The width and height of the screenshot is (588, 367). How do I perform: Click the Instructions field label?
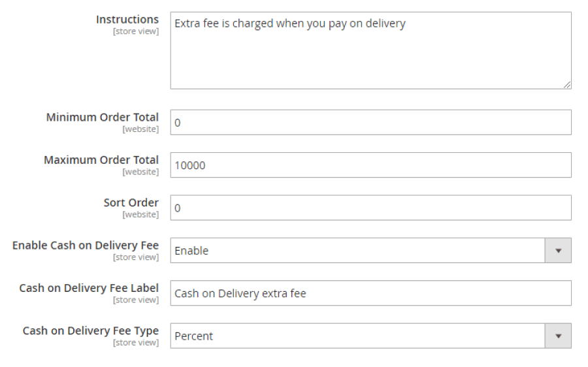(127, 20)
